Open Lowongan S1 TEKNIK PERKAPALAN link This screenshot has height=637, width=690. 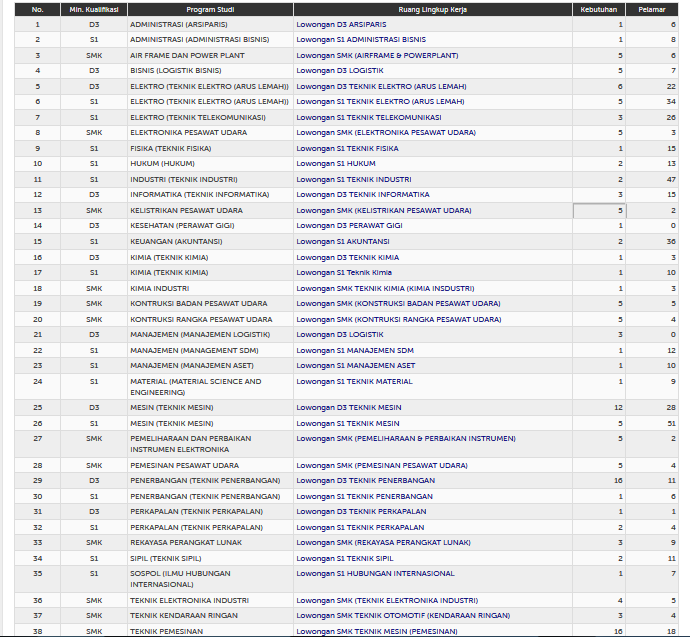pos(360,527)
